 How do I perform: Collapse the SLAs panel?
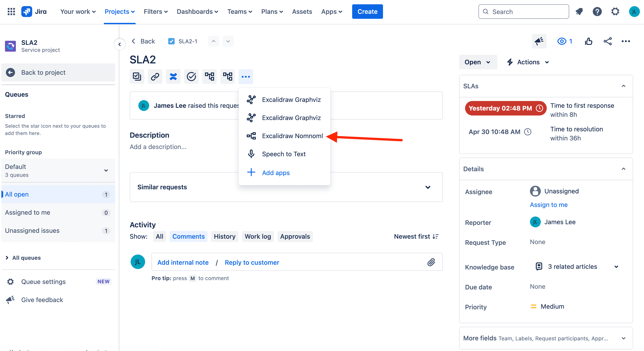tap(624, 86)
